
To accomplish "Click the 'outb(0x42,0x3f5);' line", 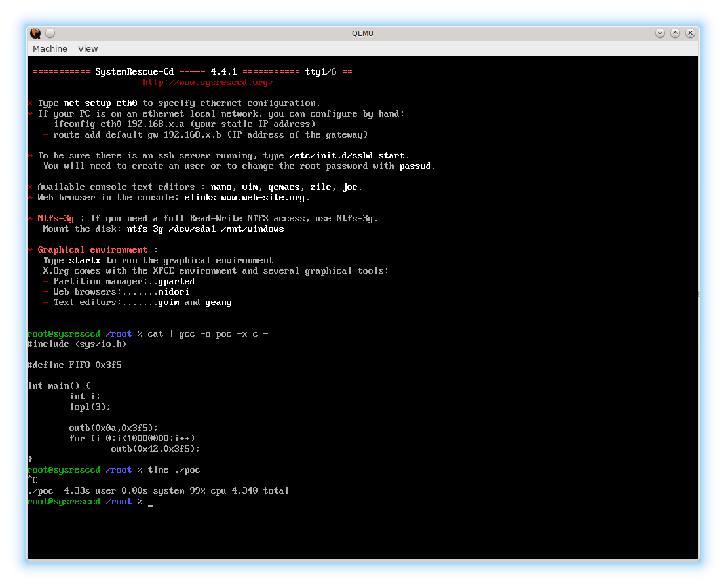I will click(x=155, y=449).
